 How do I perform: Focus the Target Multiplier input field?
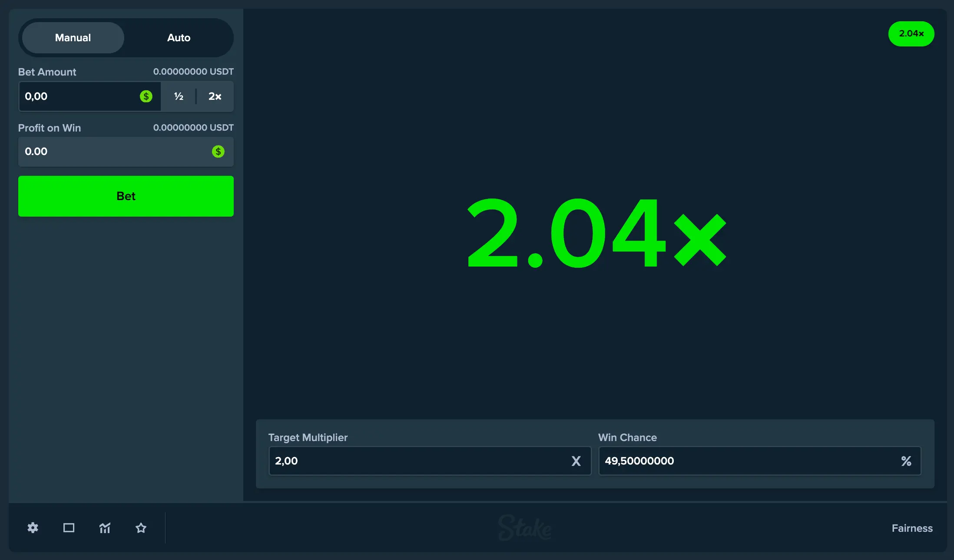click(417, 461)
